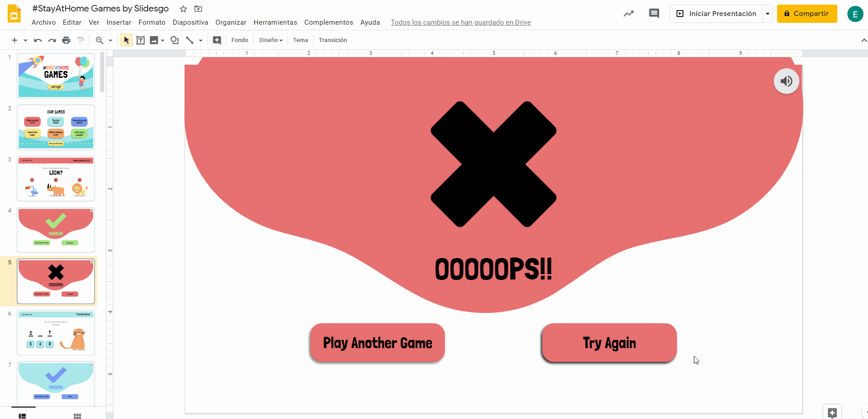Open the Diapositiva menu

(190, 22)
